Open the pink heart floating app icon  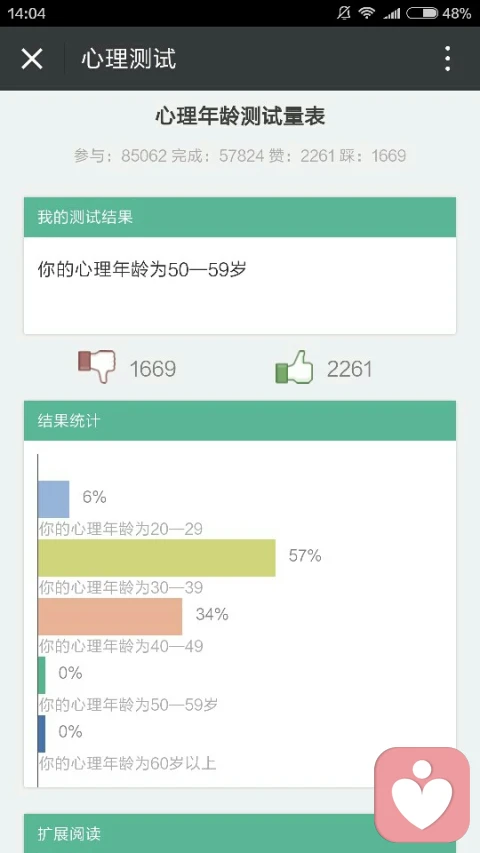point(422,794)
